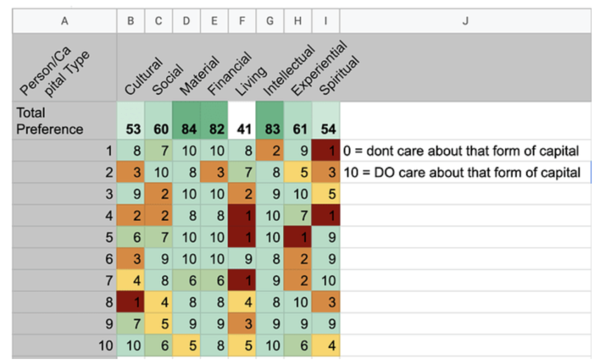The height and width of the screenshot is (364, 600).
Task: Select the Material total cell showing 84
Action: (x=186, y=120)
